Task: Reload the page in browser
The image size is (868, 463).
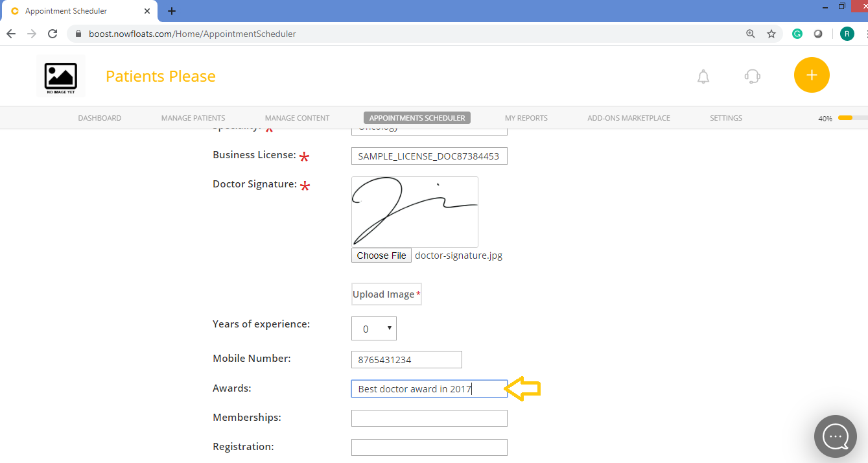Action: click(x=53, y=34)
